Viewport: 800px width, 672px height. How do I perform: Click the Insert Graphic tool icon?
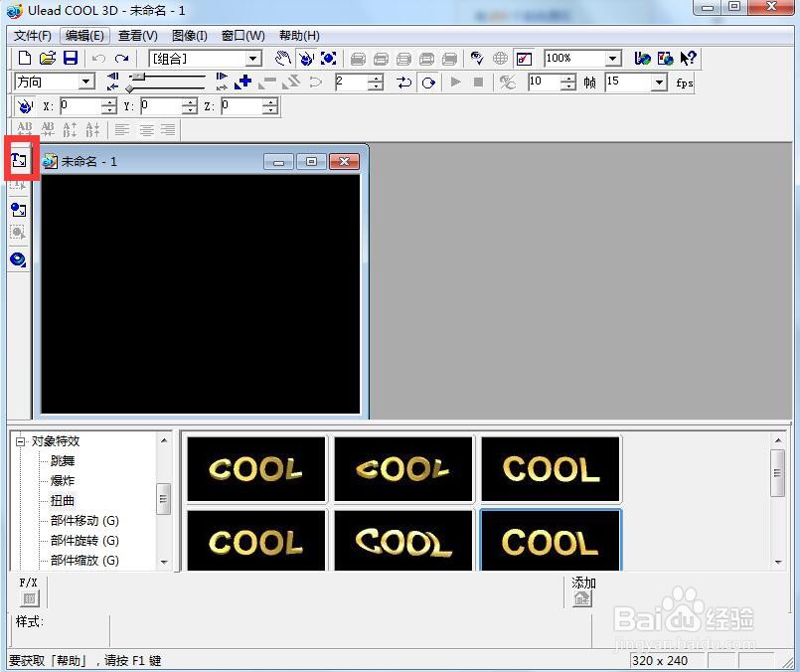coord(19,210)
